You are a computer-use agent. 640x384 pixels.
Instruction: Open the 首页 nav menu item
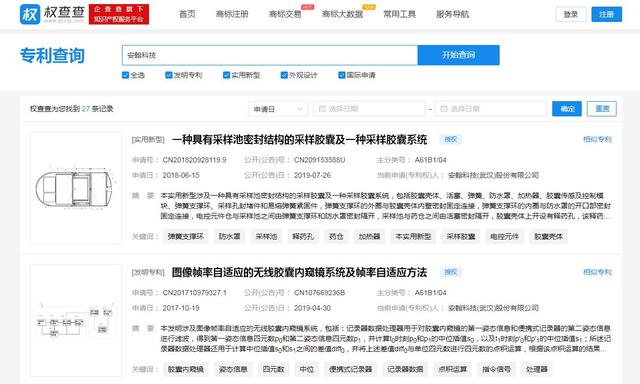187,14
